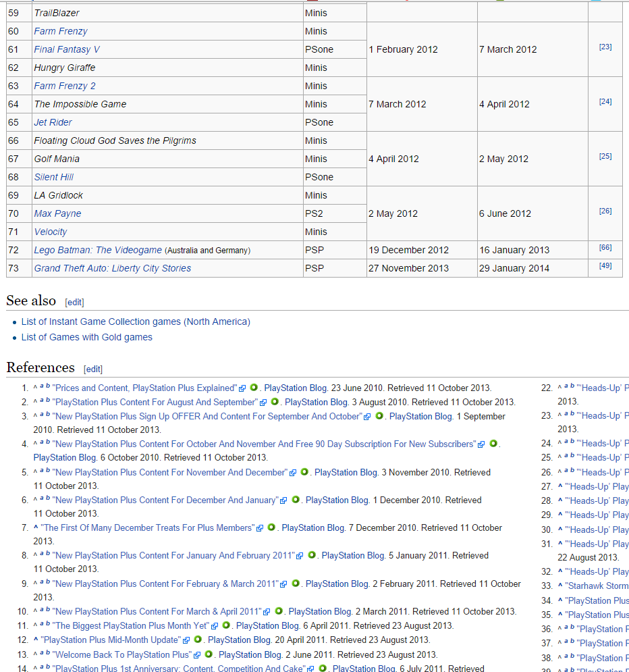
Task: Open the Farm Frenzy 2 link
Action: point(65,86)
